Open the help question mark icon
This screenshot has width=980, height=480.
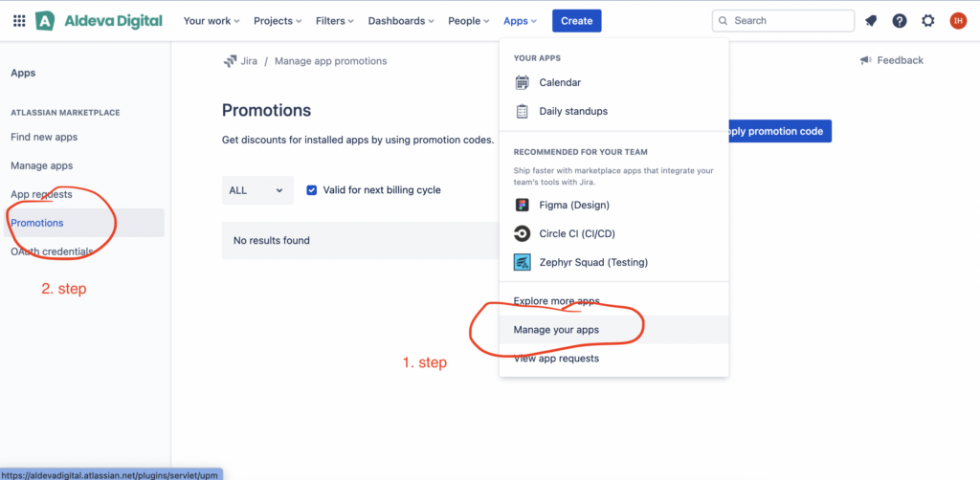pyautogui.click(x=900, y=21)
